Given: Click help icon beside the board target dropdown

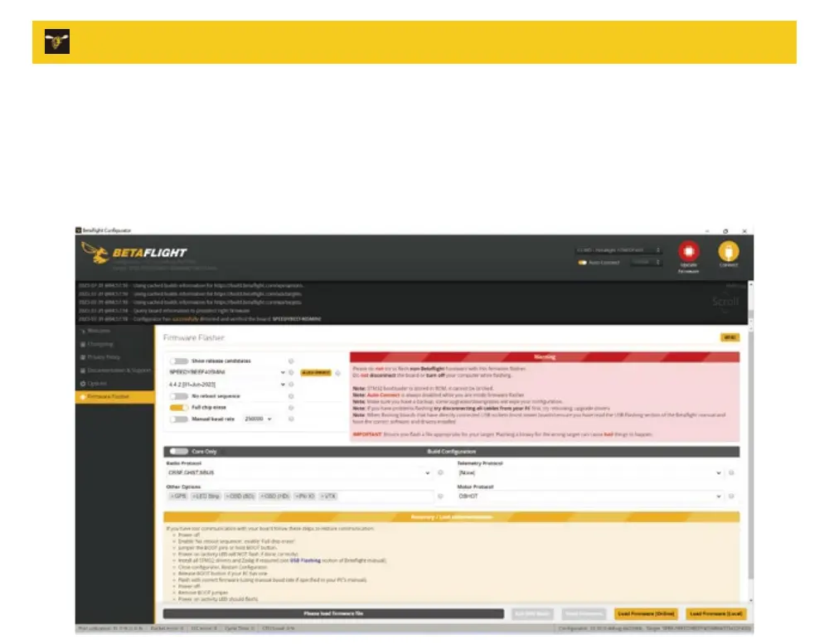Looking at the screenshot, I should pyautogui.click(x=291, y=373).
